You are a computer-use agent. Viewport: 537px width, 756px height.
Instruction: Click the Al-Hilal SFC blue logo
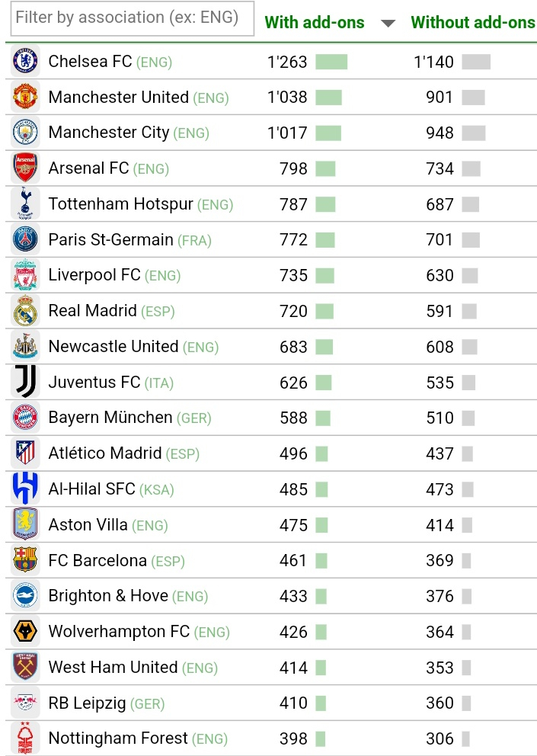click(x=25, y=489)
